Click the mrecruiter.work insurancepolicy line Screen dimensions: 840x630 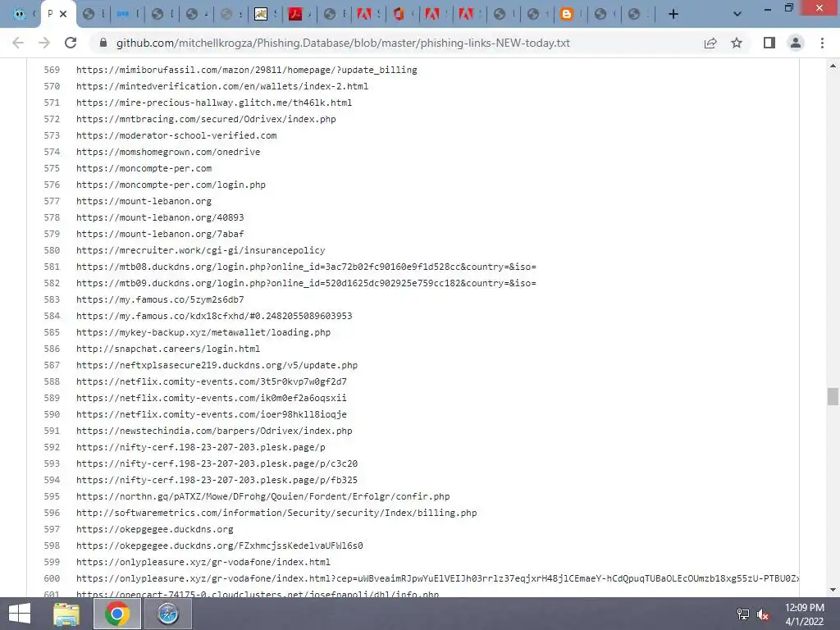[200, 250]
